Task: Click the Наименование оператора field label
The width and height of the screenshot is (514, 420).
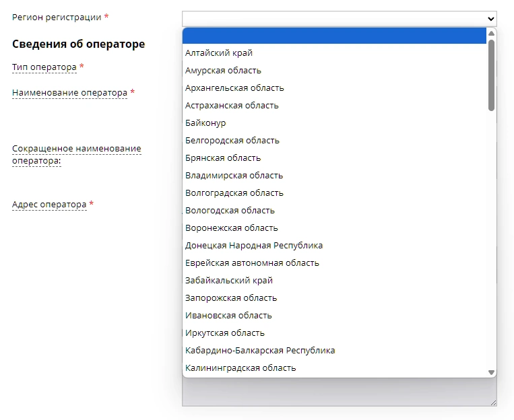Action: point(69,93)
